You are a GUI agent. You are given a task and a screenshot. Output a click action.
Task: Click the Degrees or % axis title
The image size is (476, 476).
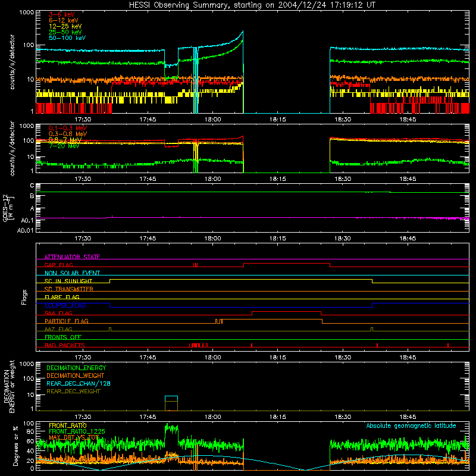[x=15, y=446]
